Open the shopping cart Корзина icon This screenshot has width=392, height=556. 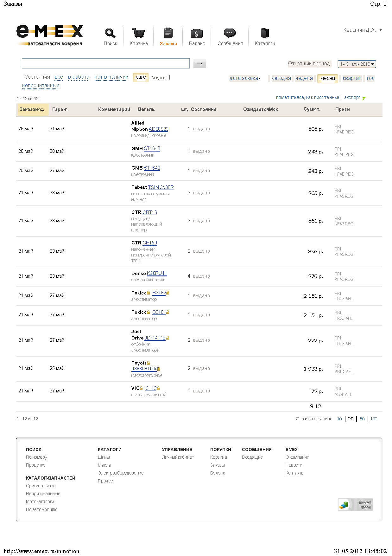[138, 33]
